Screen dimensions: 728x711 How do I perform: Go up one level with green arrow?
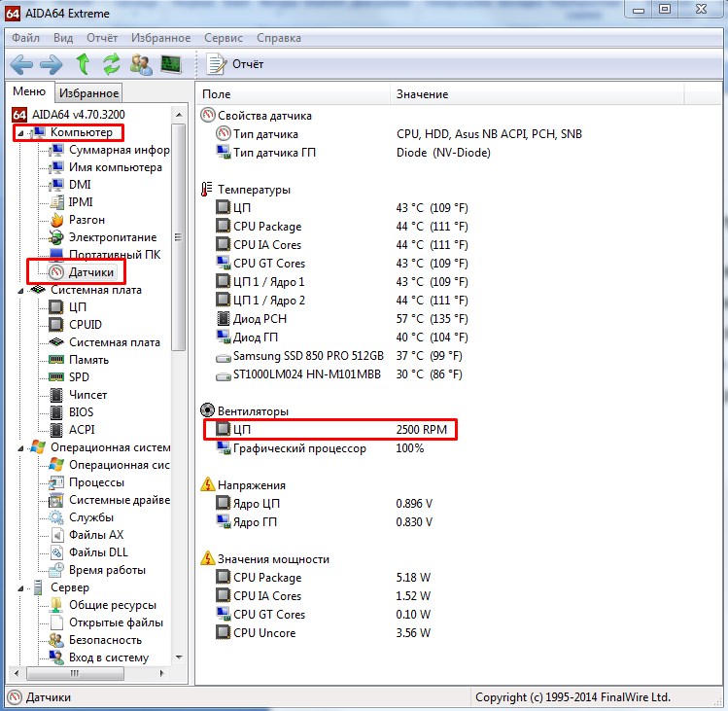click(x=83, y=64)
